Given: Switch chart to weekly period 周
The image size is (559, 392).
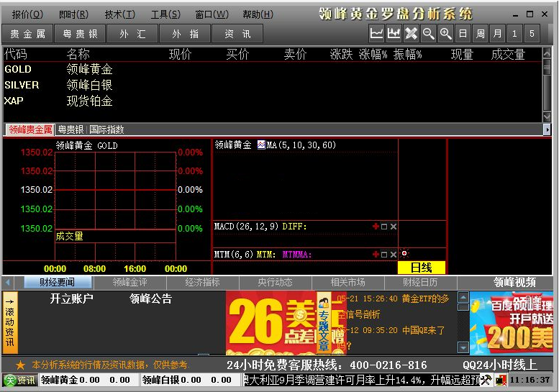Looking at the screenshot, I should point(480,34).
